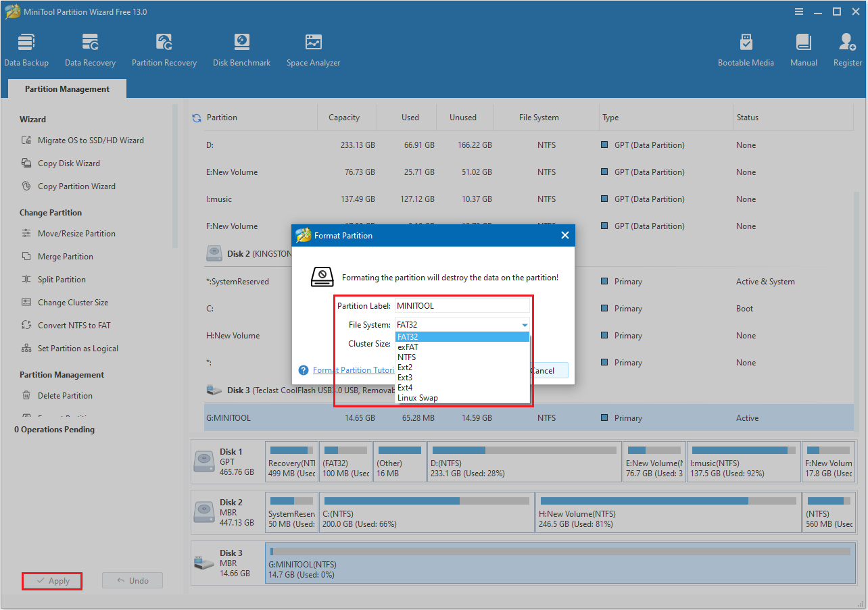
Task: Edit the Partition Label field
Action: click(x=462, y=305)
